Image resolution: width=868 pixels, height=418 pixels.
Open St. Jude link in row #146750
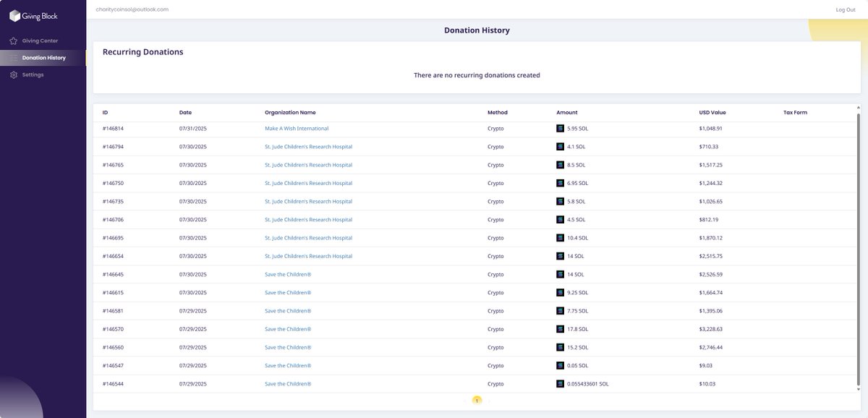[x=309, y=183]
